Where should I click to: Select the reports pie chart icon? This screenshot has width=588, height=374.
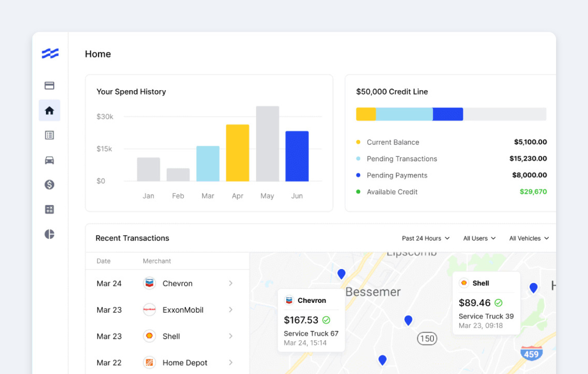coord(49,234)
